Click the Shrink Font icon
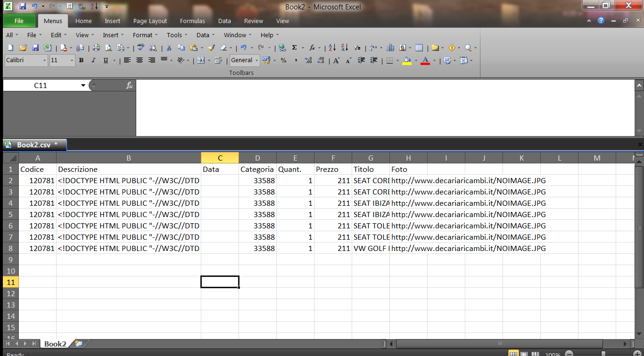This screenshot has width=644, height=356. (x=348, y=60)
